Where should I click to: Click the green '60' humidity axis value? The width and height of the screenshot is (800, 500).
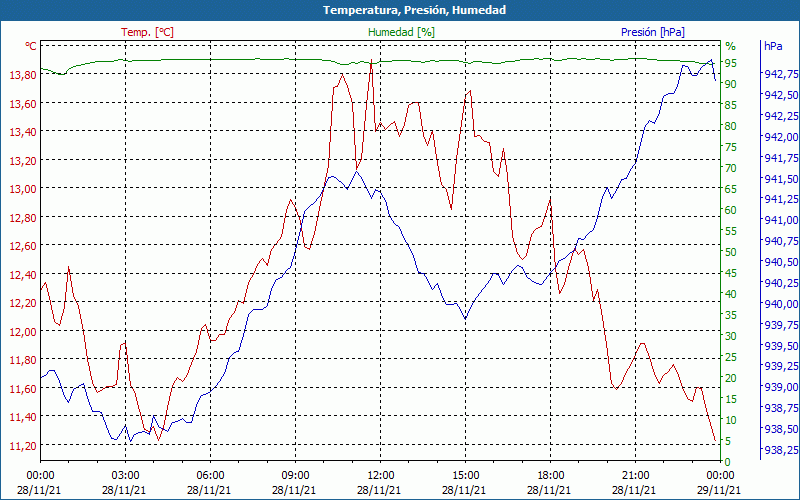[x=731, y=210]
